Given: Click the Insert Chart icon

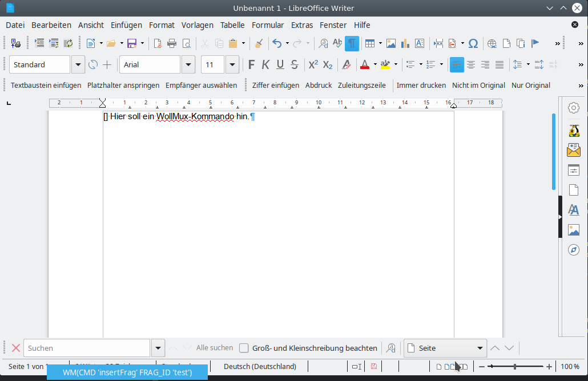Looking at the screenshot, I should coord(405,43).
